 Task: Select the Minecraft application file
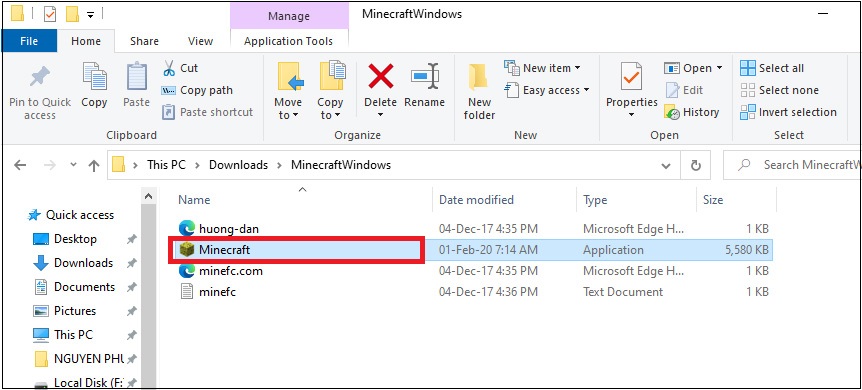297,250
